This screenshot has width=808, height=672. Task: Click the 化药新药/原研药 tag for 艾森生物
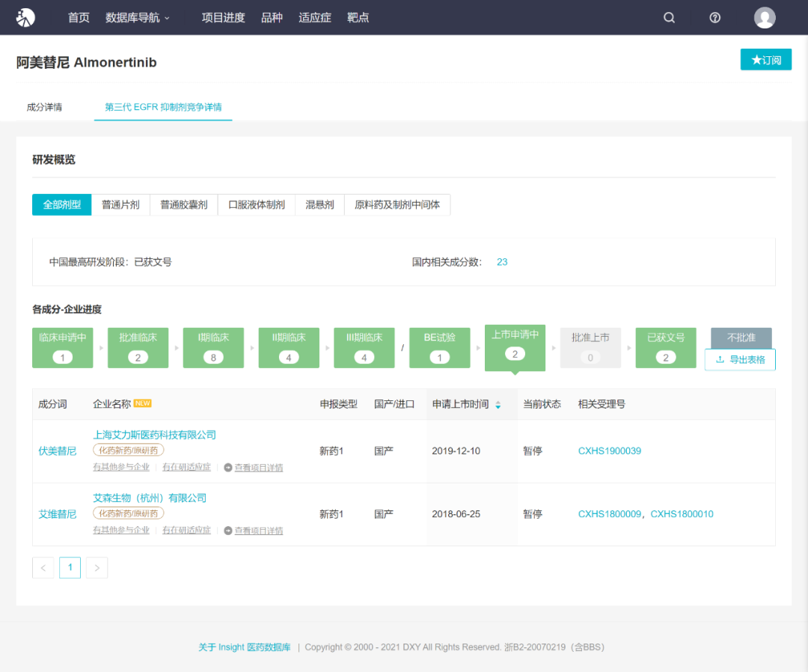(x=129, y=513)
